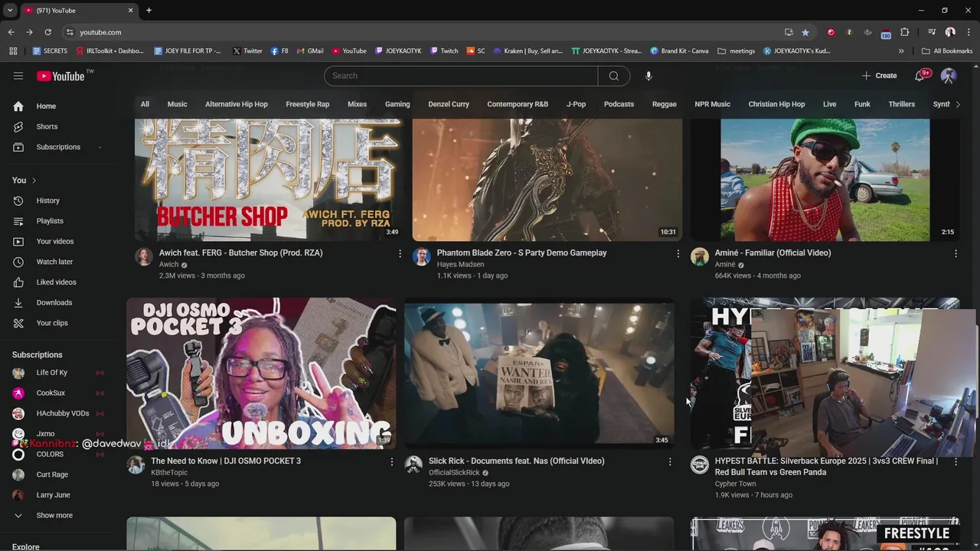Select the All category chip
The height and width of the screenshot is (551, 980).
tap(145, 104)
